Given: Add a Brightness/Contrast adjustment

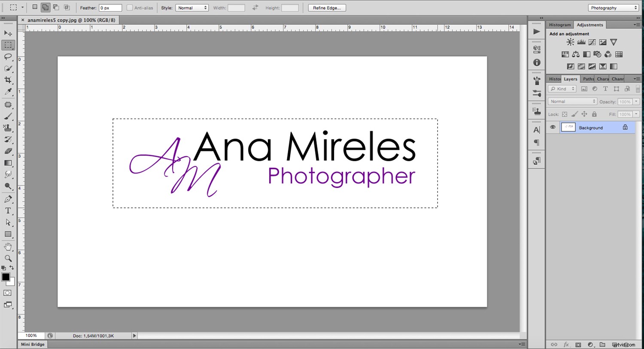Looking at the screenshot, I should coord(570,42).
